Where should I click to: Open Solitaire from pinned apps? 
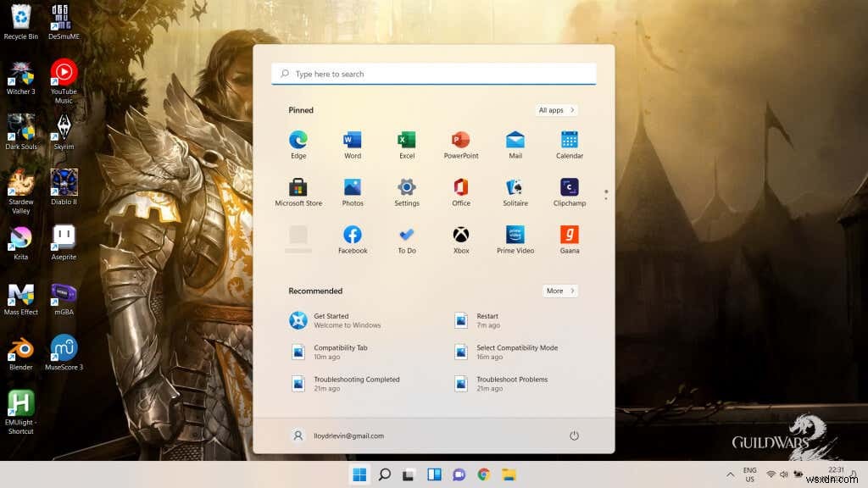click(x=515, y=191)
